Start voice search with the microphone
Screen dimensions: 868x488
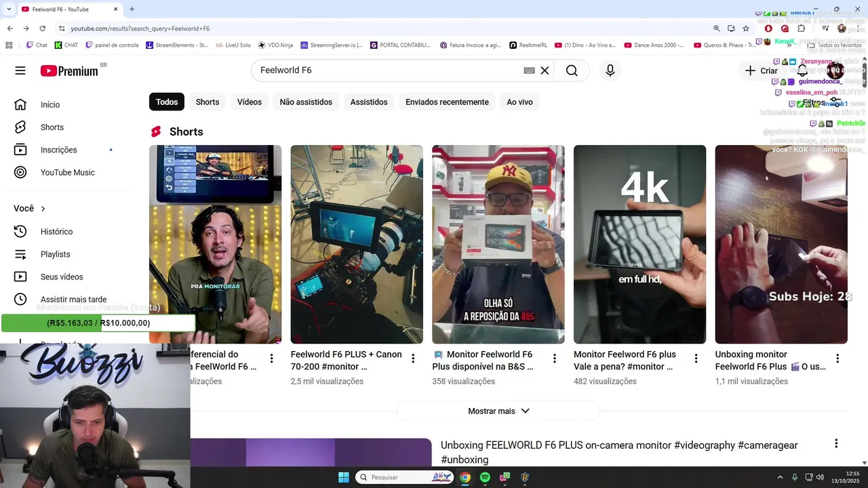tap(610, 70)
